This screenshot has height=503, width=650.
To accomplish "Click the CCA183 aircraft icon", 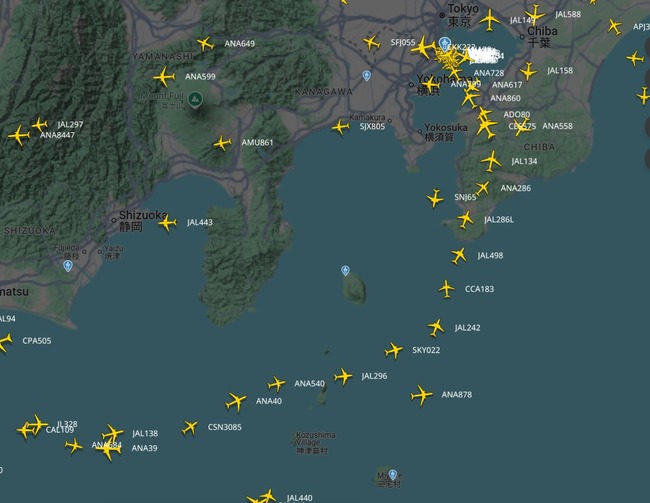I will pos(446,289).
